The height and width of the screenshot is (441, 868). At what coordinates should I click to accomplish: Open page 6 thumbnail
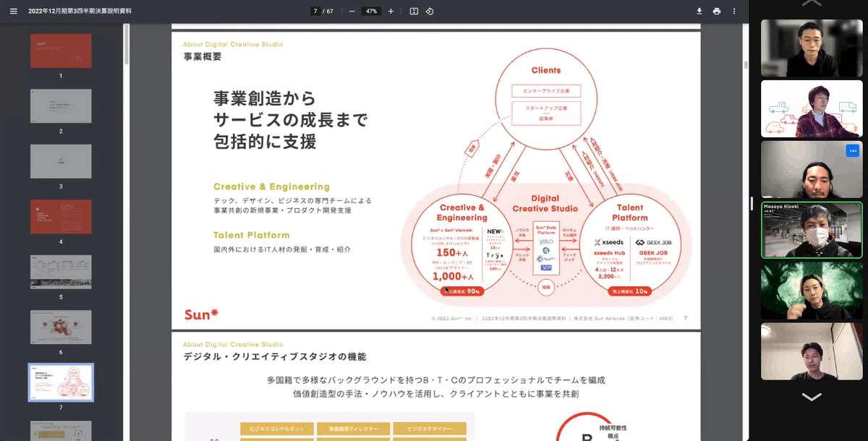point(61,327)
